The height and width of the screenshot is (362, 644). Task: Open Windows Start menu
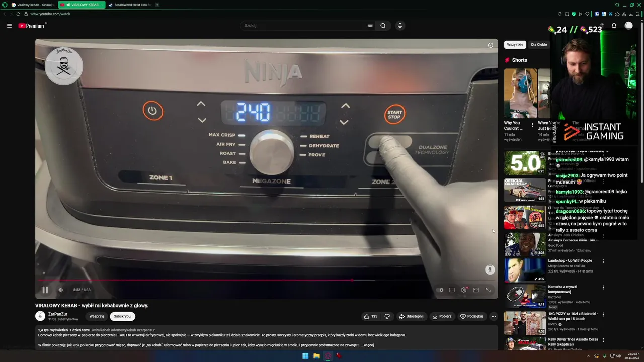point(305,356)
